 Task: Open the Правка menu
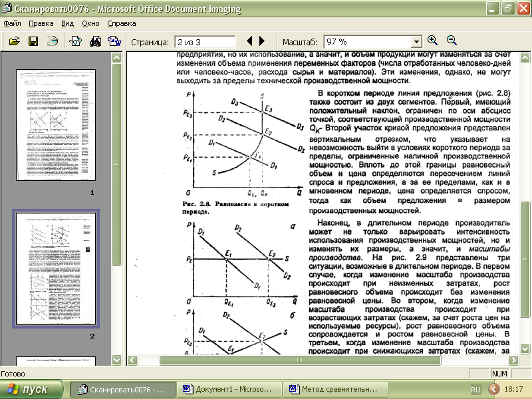tap(41, 23)
